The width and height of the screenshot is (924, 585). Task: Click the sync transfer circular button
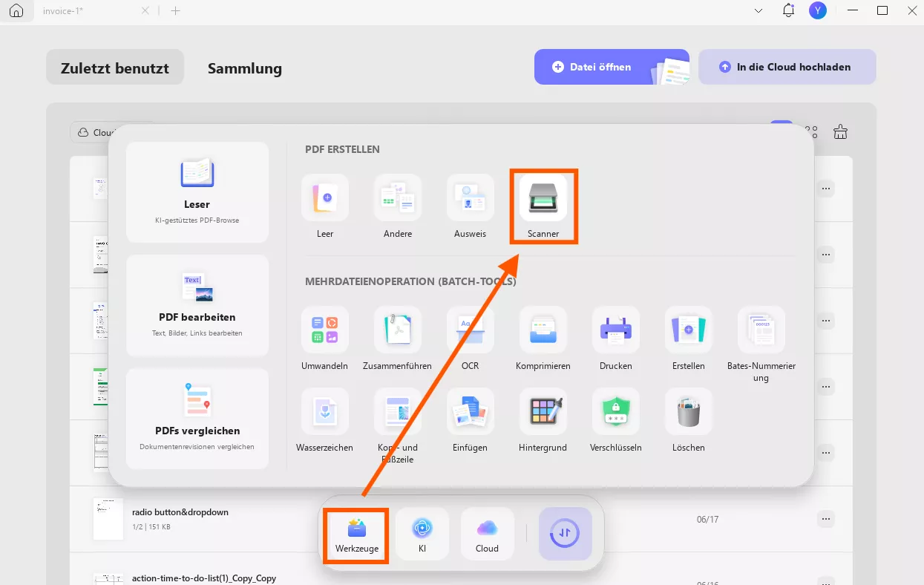[x=566, y=534]
